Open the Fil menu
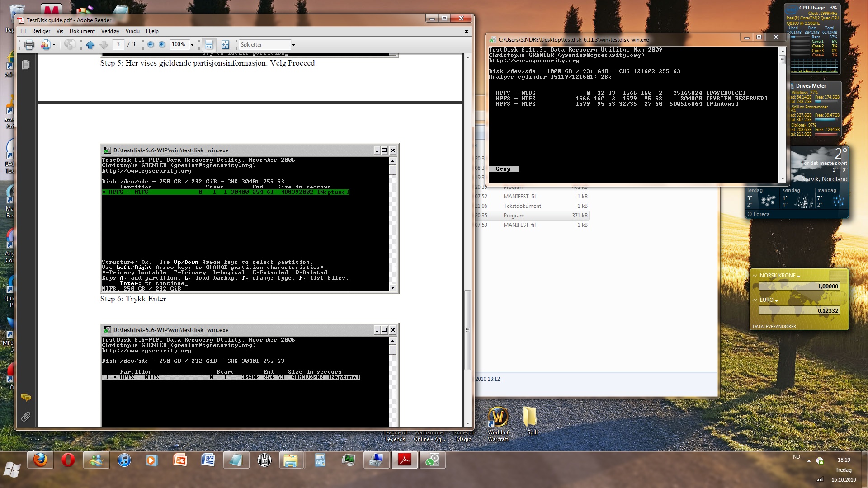 click(x=23, y=31)
